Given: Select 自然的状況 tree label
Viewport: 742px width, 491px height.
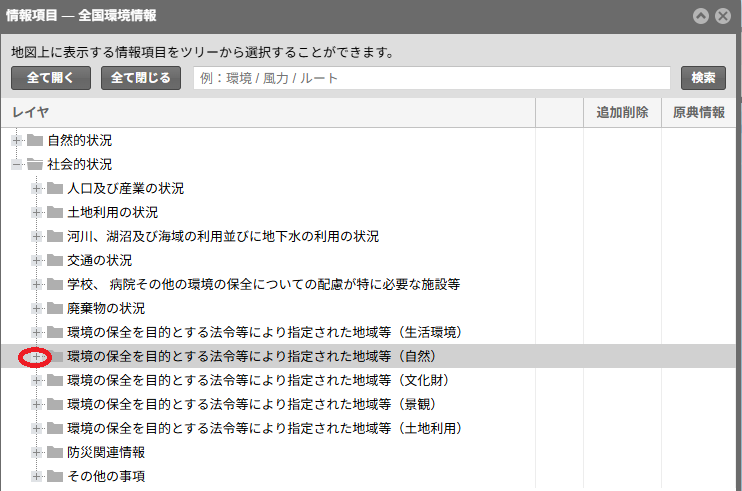Looking at the screenshot, I should tap(80, 140).
